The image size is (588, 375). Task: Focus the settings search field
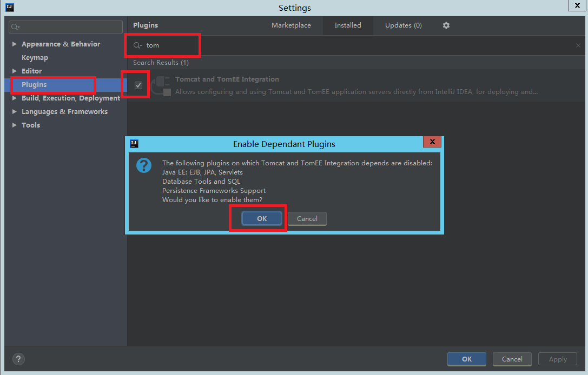[x=65, y=27]
